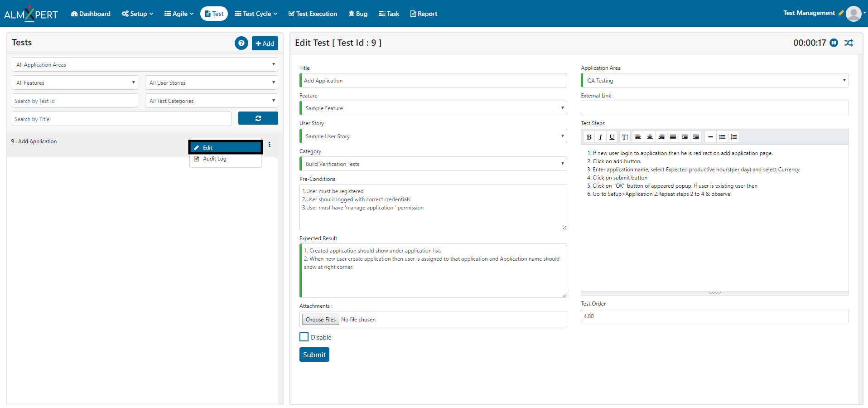
Task: Open the help question mark icon
Action: [241, 43]
